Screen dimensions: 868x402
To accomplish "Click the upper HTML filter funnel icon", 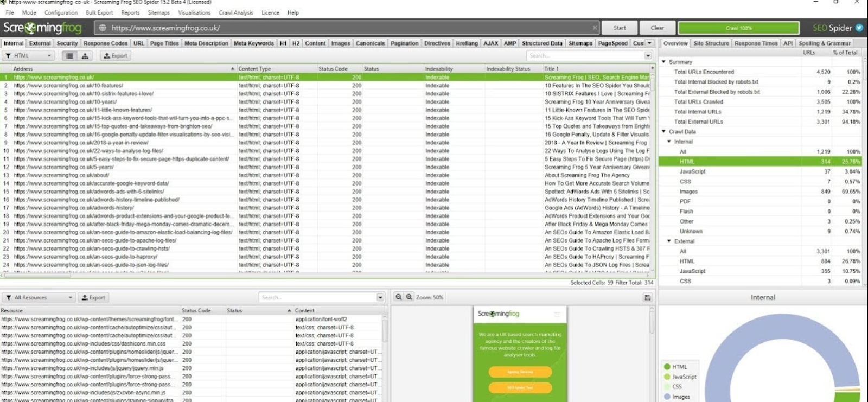I will pos(8,55).
